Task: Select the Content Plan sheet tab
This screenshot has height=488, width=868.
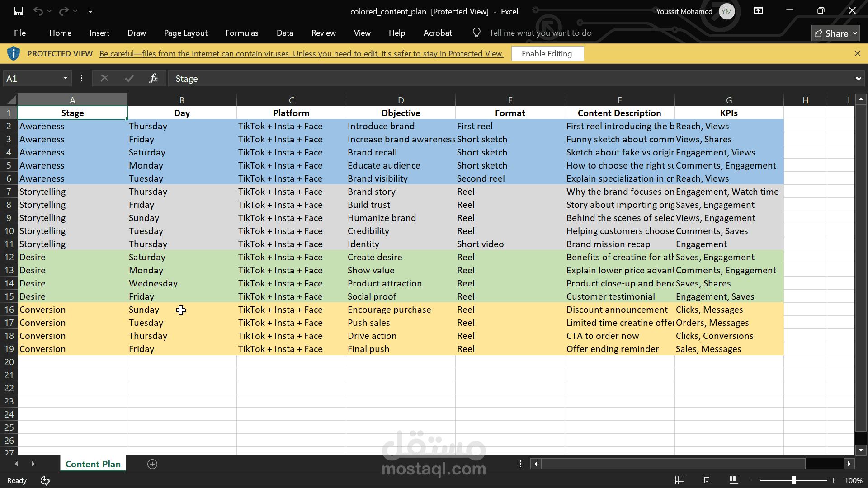Action: point(93,464)
